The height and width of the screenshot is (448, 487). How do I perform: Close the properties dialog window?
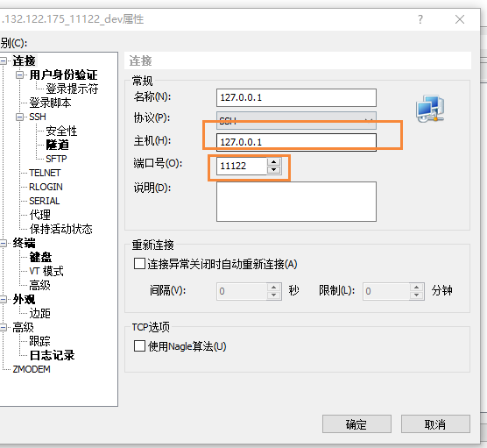(460, 19)
